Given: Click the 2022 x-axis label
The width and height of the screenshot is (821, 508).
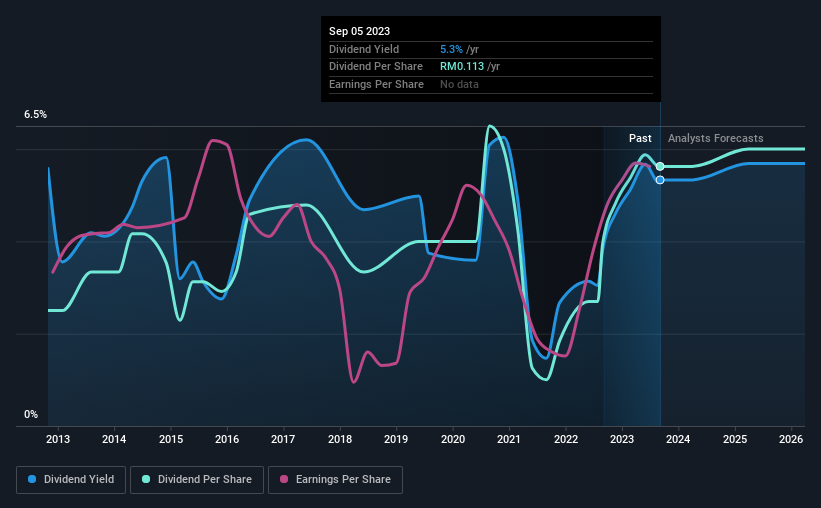Looking at the screenshot, I should 566,439.
